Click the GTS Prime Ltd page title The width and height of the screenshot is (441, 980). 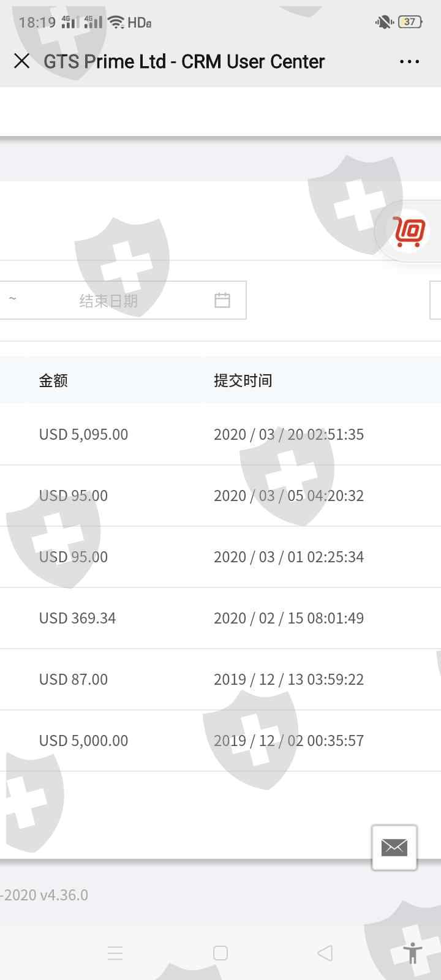(x=184, y=62)
